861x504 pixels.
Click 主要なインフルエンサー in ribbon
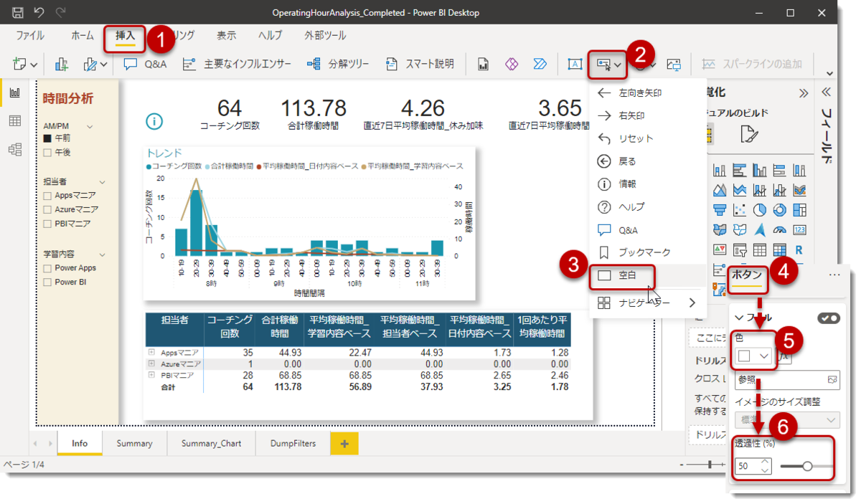(x=237, y=64)
